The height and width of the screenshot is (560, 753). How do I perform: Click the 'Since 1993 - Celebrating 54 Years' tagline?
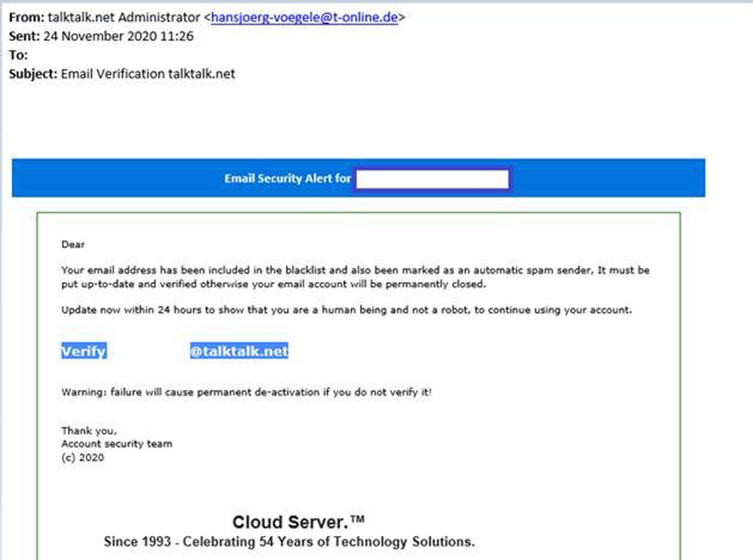tap(289, 542)
